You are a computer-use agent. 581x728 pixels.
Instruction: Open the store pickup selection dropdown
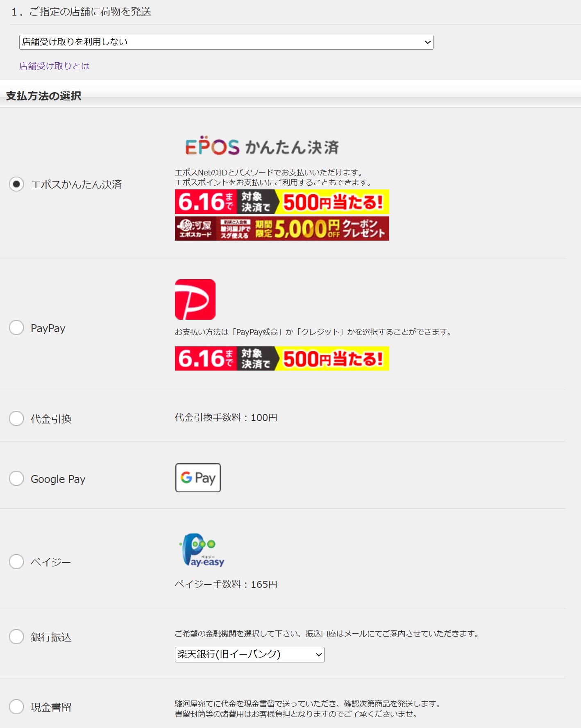pyautogui.click(x=226, y=42)
